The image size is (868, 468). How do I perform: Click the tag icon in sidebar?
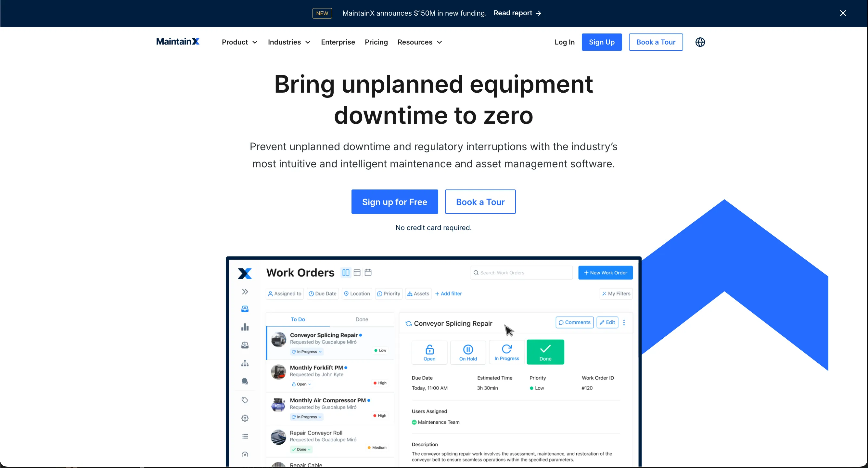[x=245, y=400]
